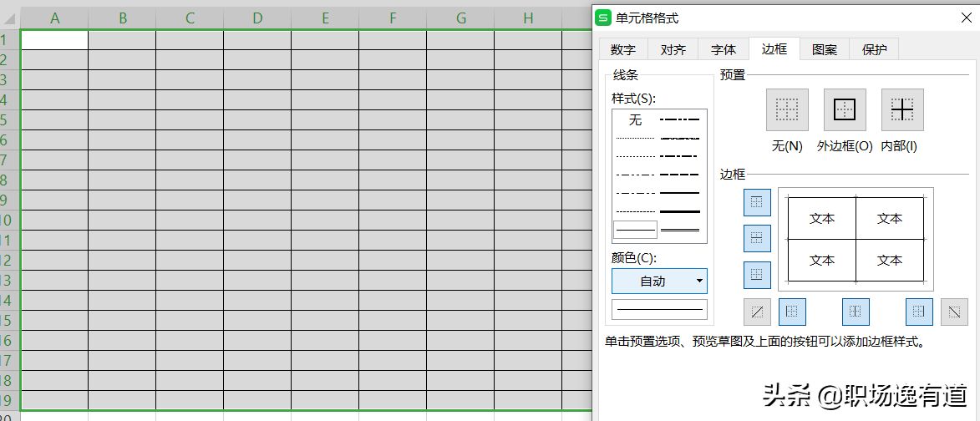The width and height of the screenshot is (980, 421).
Task: Select column B header
Action: click(x=123, y=18)
